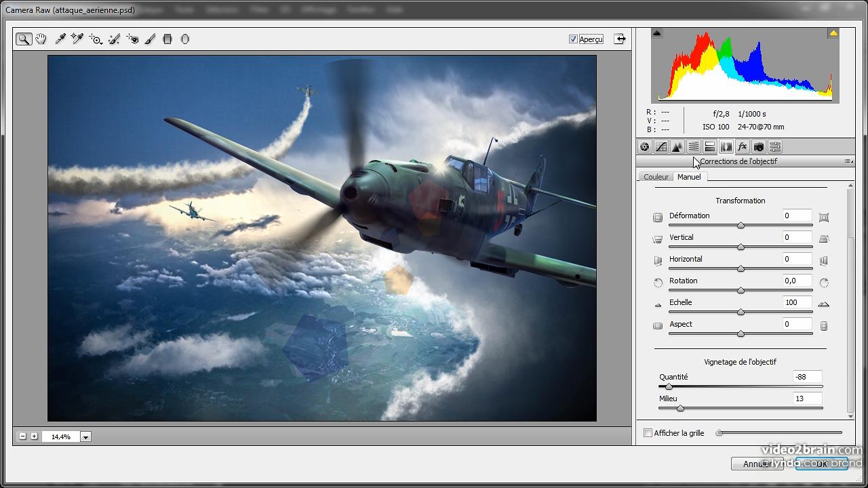Choose the Graduated Filter tool
Screen dimensions: 868x488
tap(167, 39)
